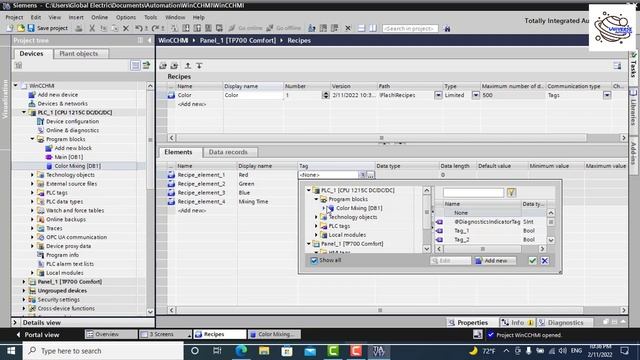Click the project tree view toggle icon

click(135, 65)
